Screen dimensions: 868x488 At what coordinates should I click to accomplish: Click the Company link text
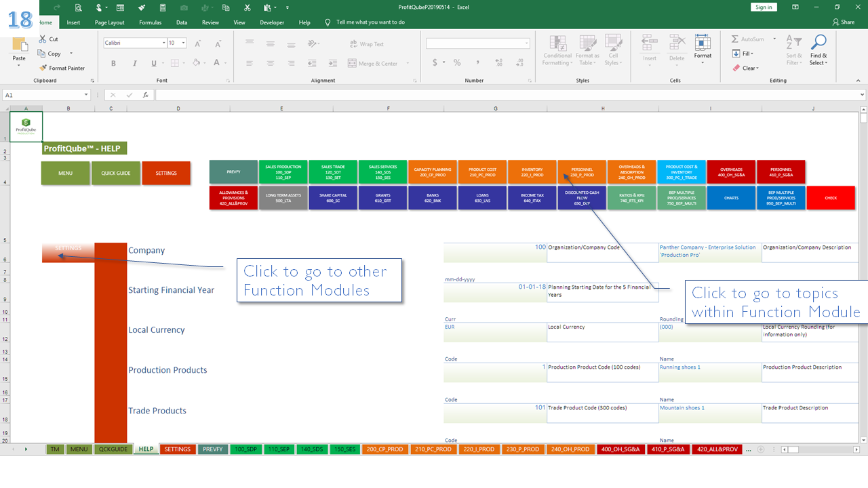point(146,250)
